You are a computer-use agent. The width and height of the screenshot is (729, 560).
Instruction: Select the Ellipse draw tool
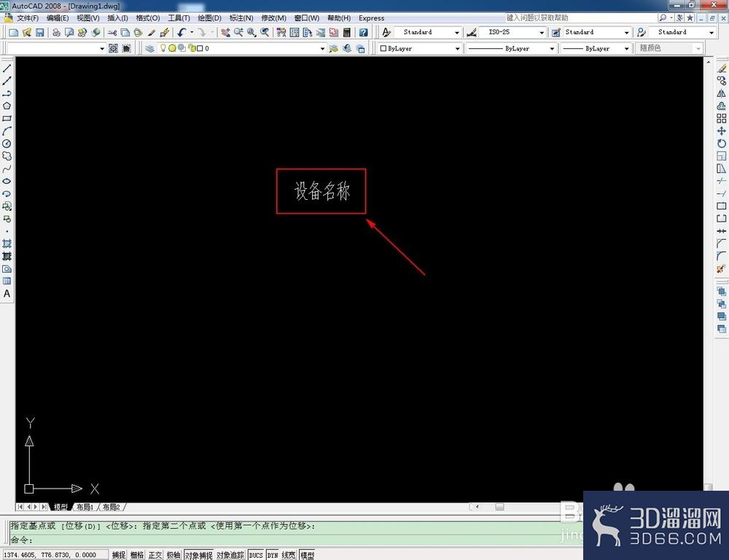(x=7, y=182)
